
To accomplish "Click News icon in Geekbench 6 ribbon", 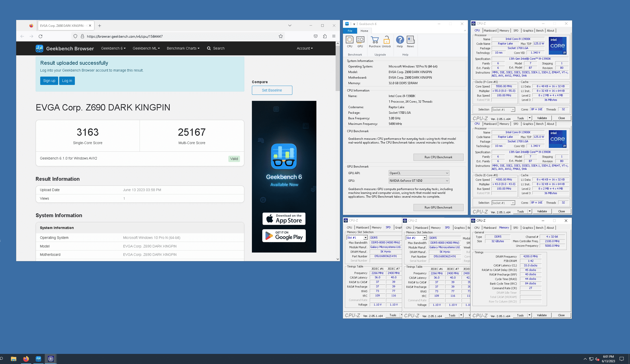I will tap(410, 42).
